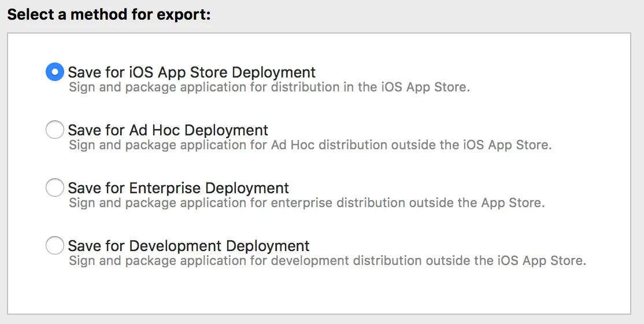Click the 'Save for iOS App Store Deployment' label

[x=191, y=72]
